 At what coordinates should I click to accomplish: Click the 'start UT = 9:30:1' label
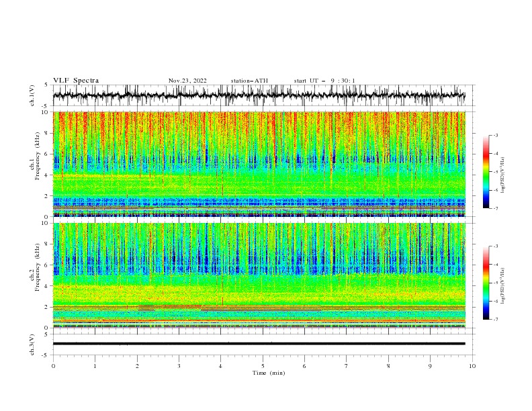[x=324, y=81]
